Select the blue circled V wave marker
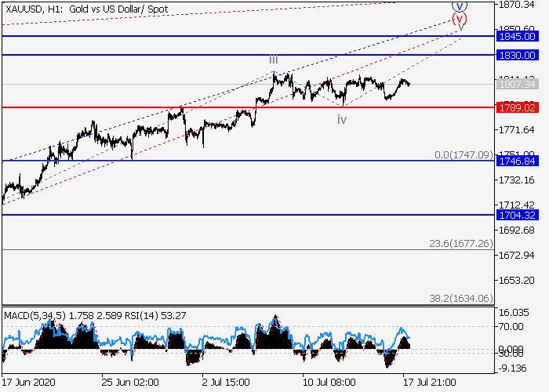Viewport: 549px width, 392px height. click(460, 5)
